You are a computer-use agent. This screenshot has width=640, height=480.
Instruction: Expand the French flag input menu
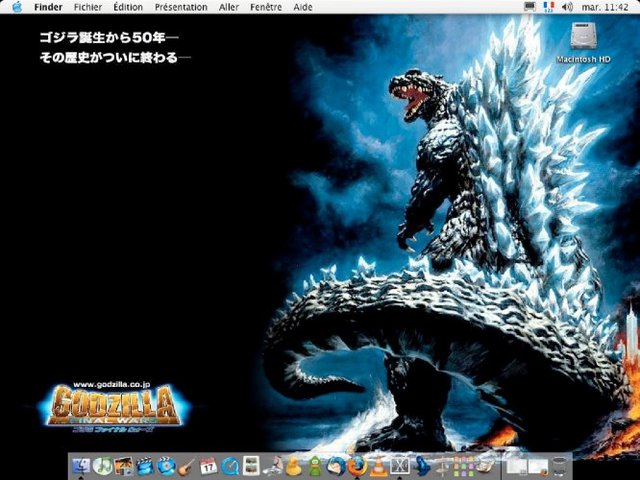click(548, 7)
